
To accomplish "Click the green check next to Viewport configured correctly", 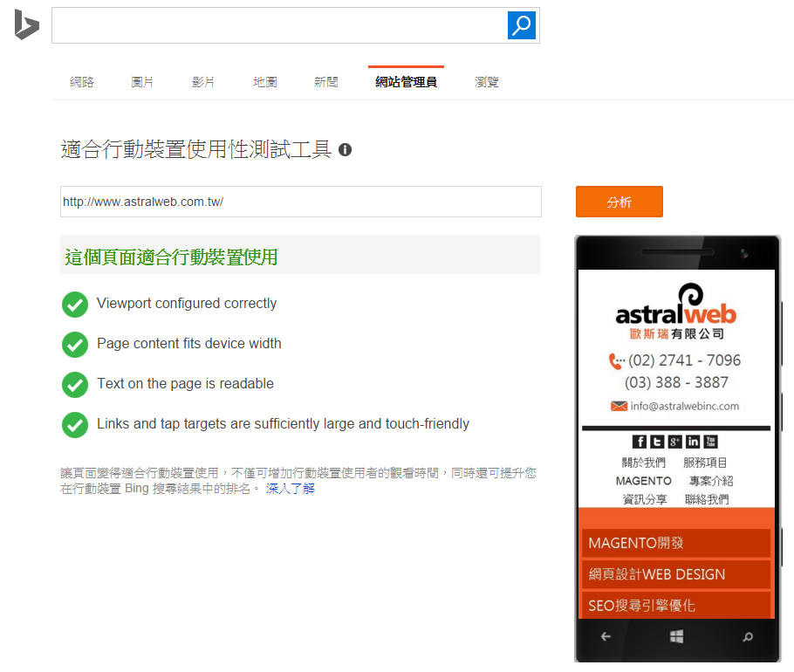I will pyautogui.click(x=75, y=305).
